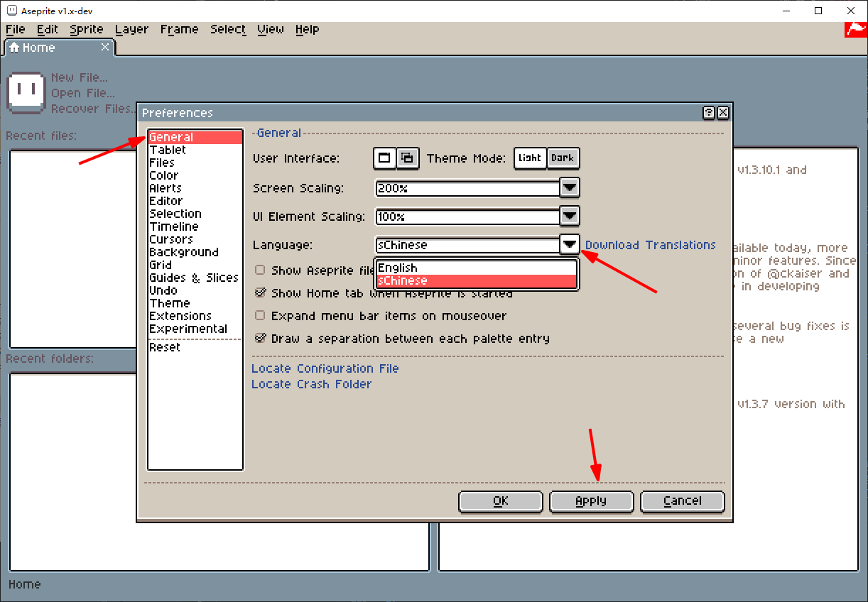This screenshot has width=868, height=602.
Task: Toggle Draw a separation between palette entries
Action: point(260,338)
